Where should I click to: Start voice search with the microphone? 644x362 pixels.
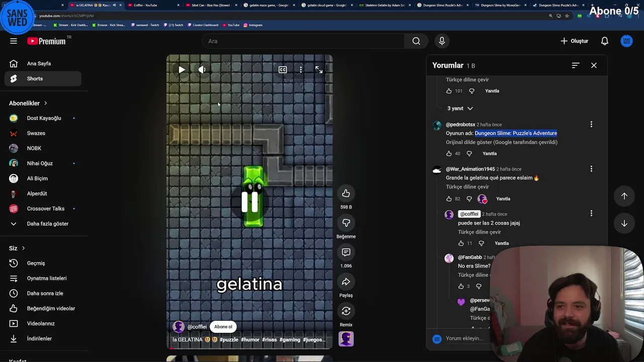[x=442, y=41]
